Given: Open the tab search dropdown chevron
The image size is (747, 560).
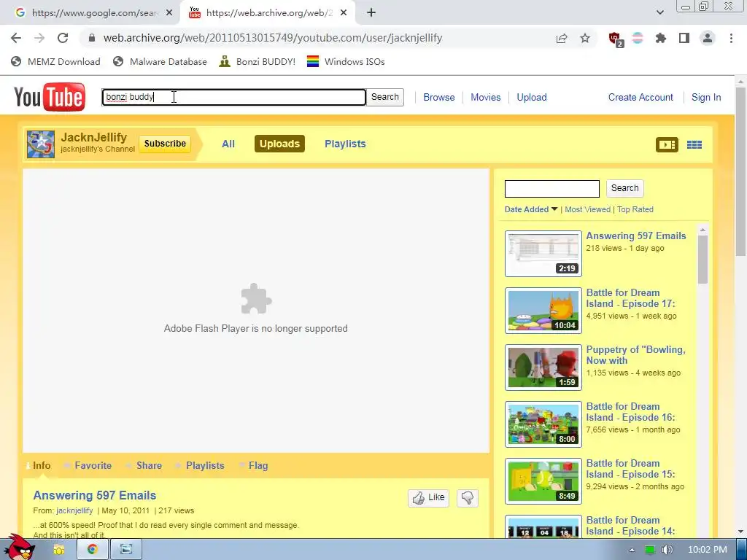Looking at the screenshot, I should pyautogui.click(x=659, y=12).
